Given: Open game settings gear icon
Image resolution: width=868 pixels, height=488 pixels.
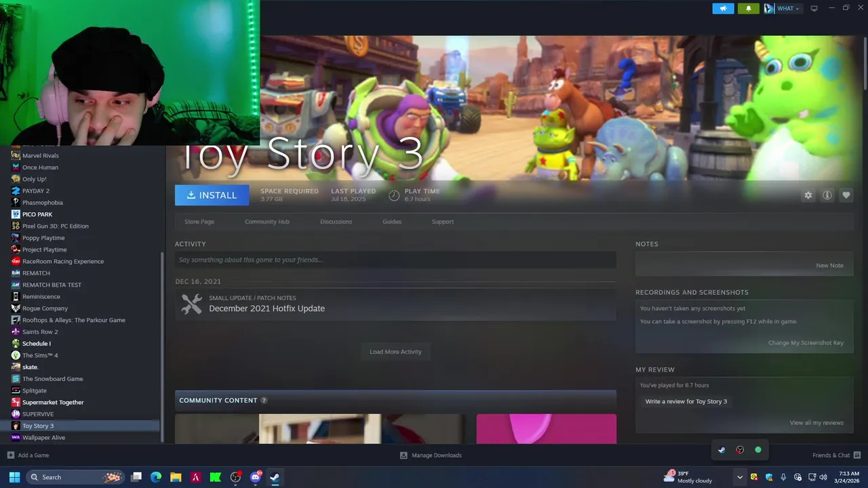Looking at the screenshot, I should point(808,195).
